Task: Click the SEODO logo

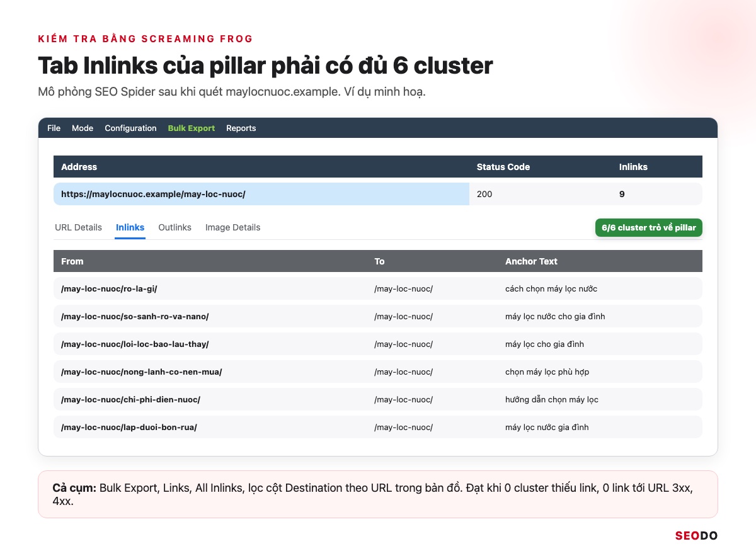Action: tap(696, 536)
